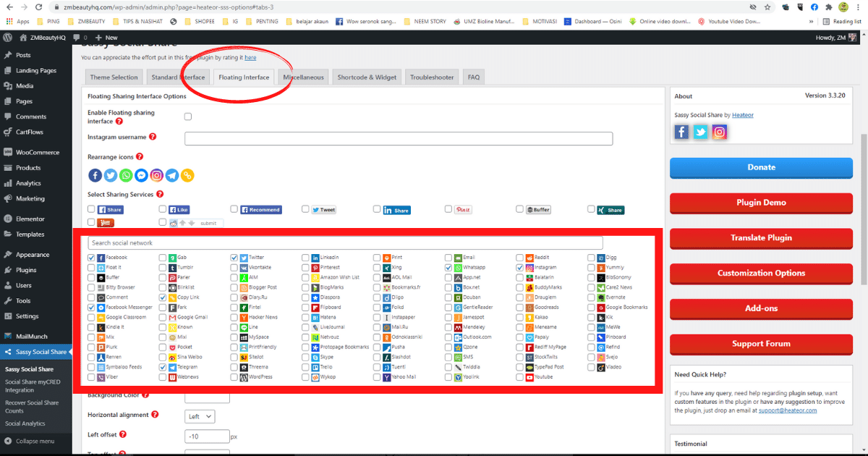Go to Troubleshooter tab
Screen dimensions: 868x456
click(x=432, y=77)
